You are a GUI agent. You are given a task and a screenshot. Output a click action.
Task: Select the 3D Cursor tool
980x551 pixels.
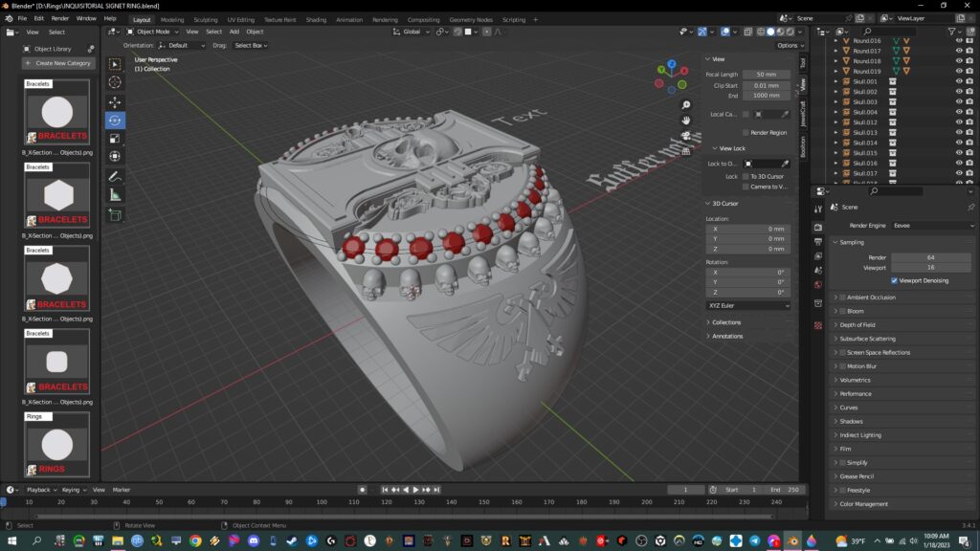115,81
